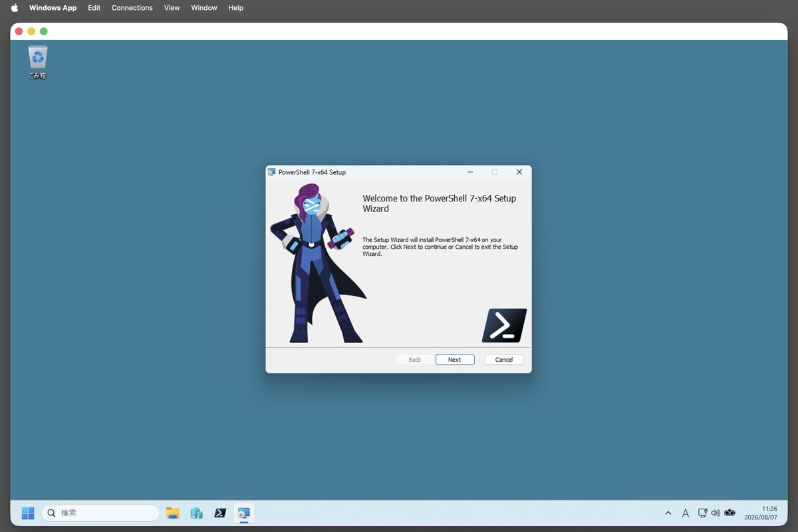Click the taskbar search box
Image resolution: width=798 pixels, height=532 pixels.
coord(100,513)
